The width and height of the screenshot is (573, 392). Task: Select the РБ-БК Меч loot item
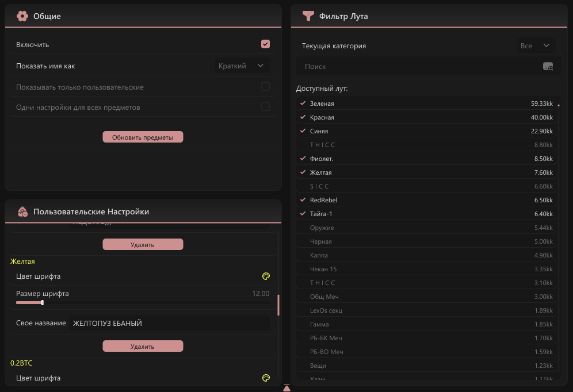pos(426,338)
